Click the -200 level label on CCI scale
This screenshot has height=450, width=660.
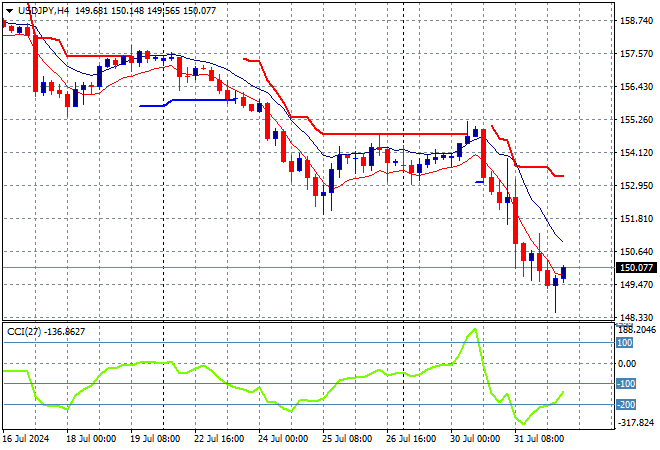tap(627, 405)
